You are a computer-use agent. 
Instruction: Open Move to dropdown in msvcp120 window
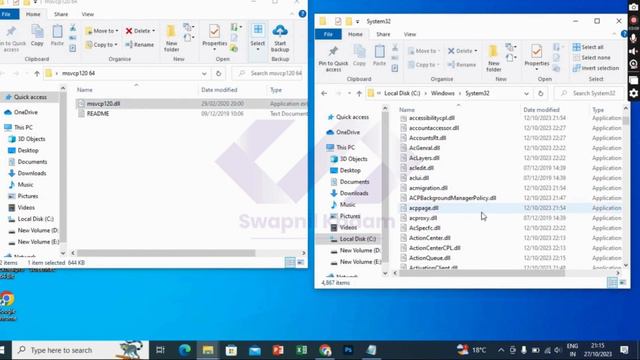tap(102, 31)
